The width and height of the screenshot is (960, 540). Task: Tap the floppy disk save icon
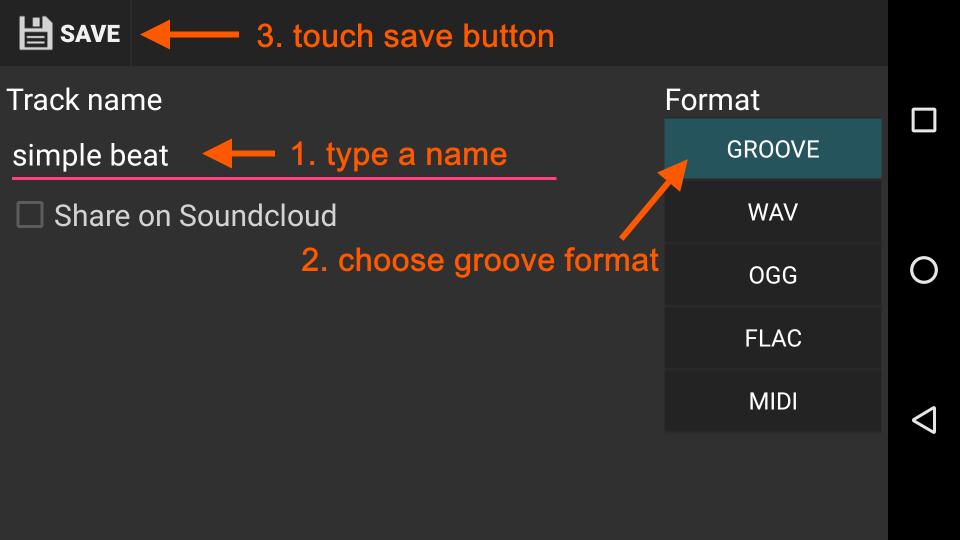pyautogui.click(x=36, y=33)
